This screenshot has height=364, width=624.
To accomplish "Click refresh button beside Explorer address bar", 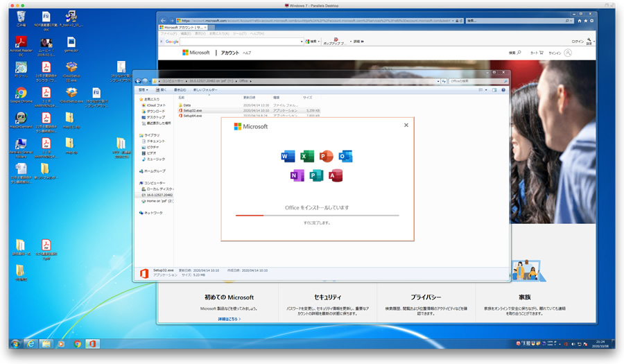I will (x=444, y=80).
